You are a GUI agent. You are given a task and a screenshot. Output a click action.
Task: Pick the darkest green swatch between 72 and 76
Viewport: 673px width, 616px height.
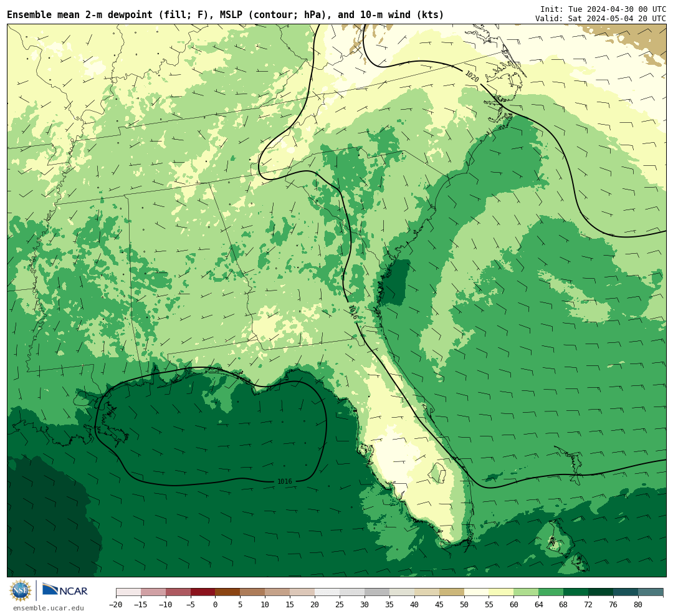pyautogui.click(x=601, y=592)
